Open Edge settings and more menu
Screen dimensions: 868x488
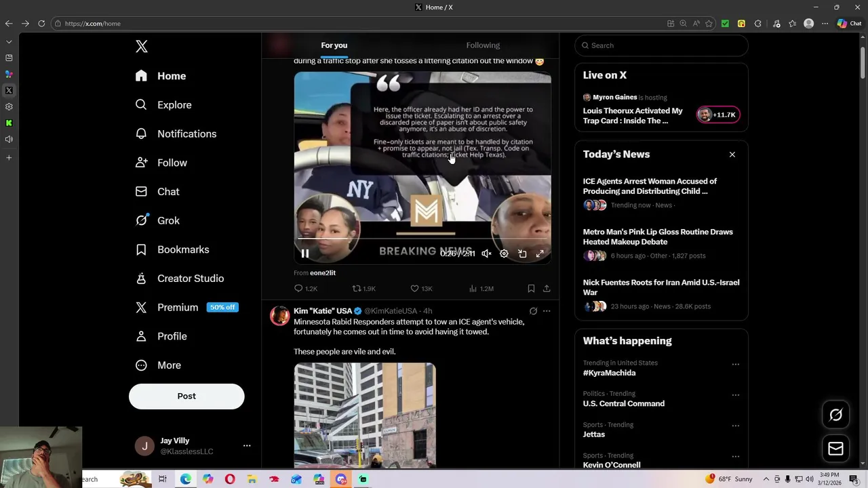[825, 23]
